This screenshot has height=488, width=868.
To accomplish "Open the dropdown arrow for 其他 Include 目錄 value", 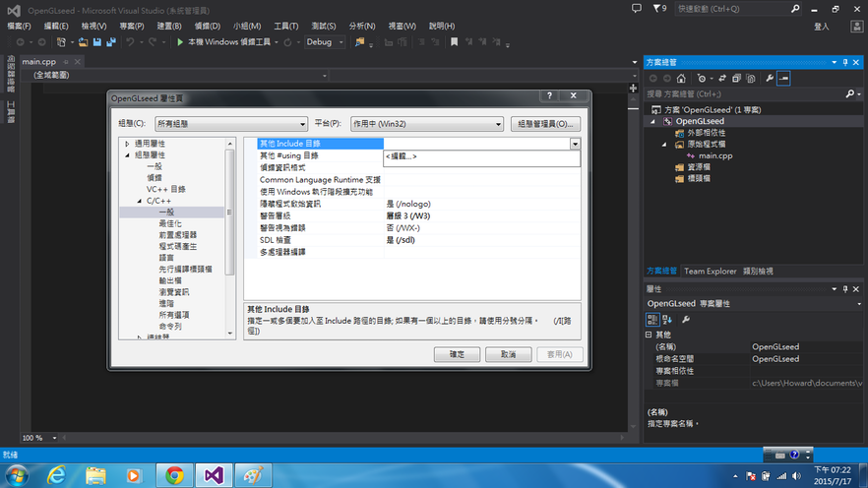I will click(575, 144).
